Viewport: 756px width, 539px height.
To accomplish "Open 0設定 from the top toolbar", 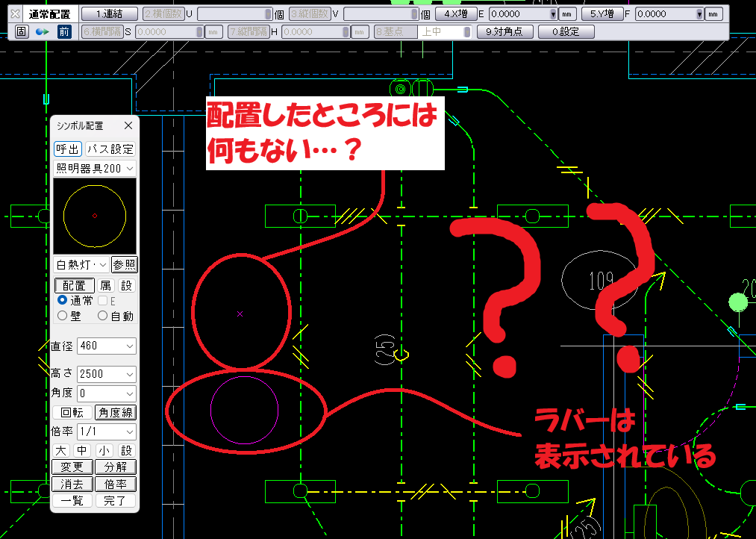I will coord(566,31).
